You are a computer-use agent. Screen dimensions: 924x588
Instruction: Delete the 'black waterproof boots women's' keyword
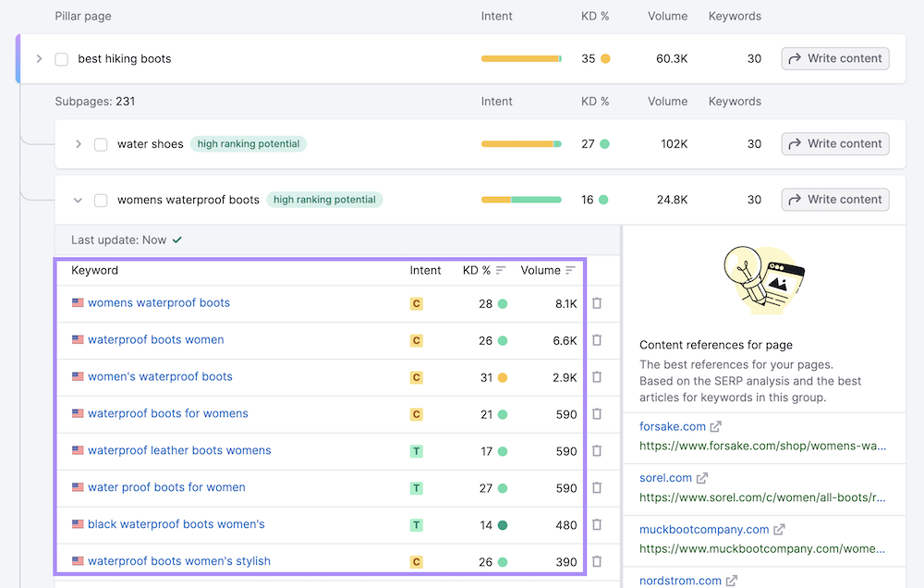pyautogui.click(x=597, y=525)
